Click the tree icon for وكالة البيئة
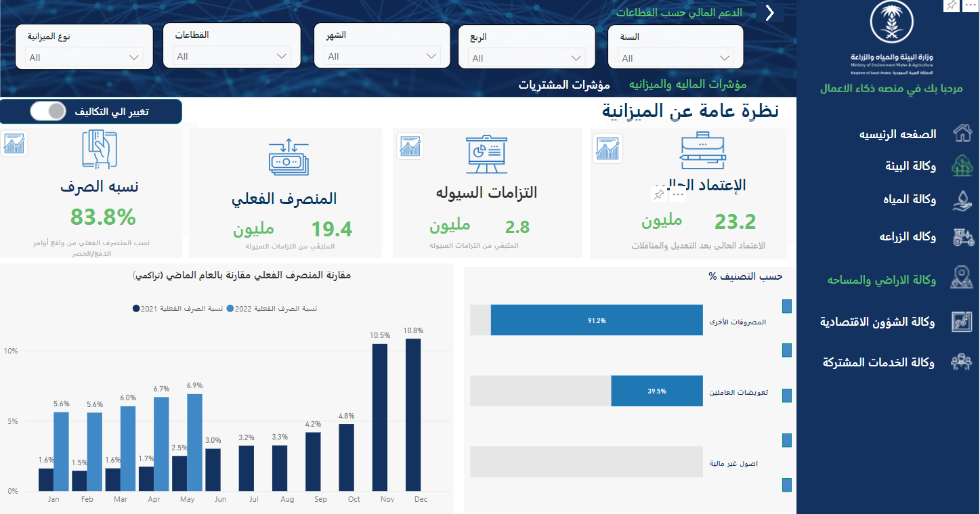The width and height of the screenshot is (980, 514). 962,166
